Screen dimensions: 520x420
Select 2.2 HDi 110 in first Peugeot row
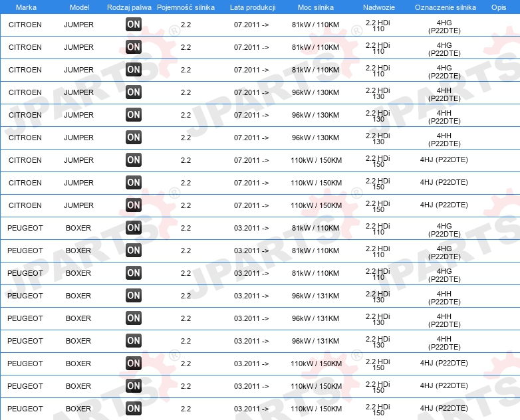[x=378, y=229]
